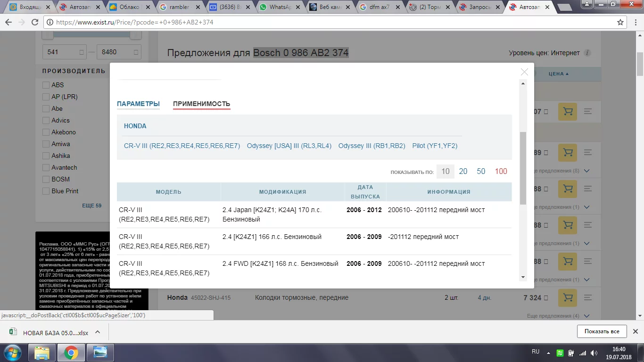
Task: Check the Blue Print manufacturer checkbox
Action: 46,191
